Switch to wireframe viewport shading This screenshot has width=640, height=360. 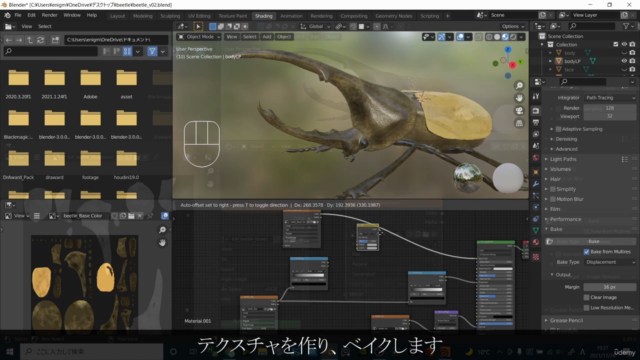(x=489, y=37)
